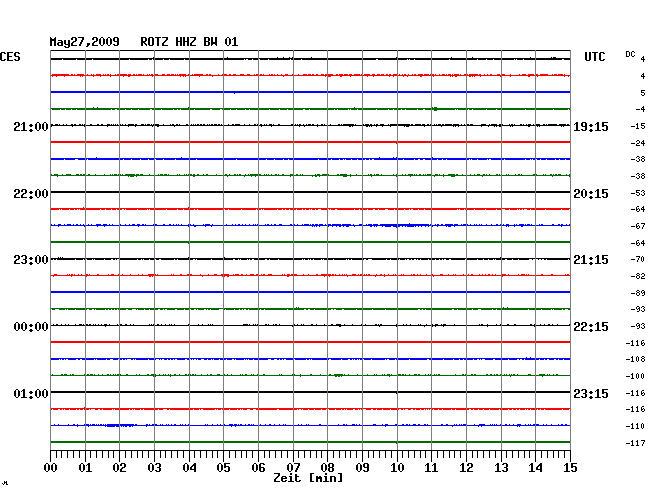Select DC offset value -82
Image resolution: width=650 pixels, height=494 pixels.
click(638, 276)
